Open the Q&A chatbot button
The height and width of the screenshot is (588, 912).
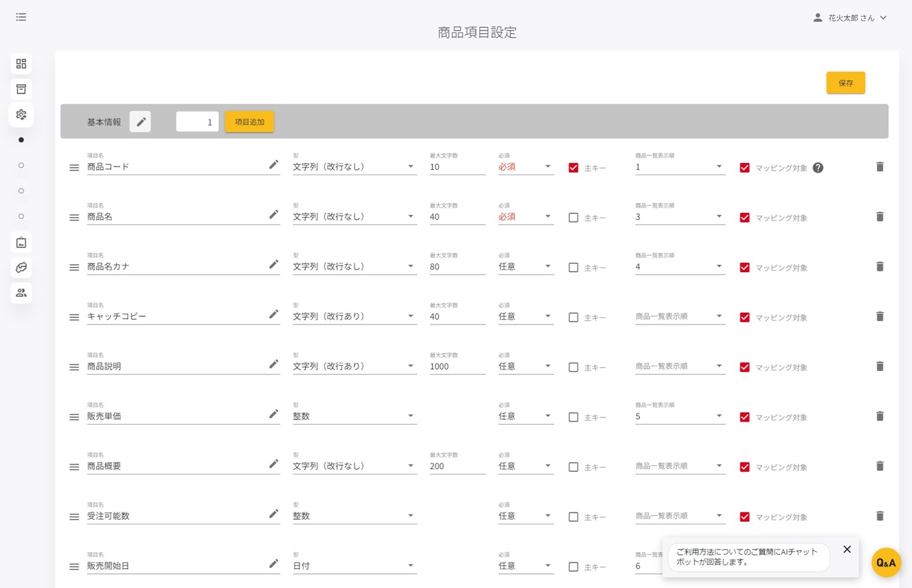click(x=886, y=561)
